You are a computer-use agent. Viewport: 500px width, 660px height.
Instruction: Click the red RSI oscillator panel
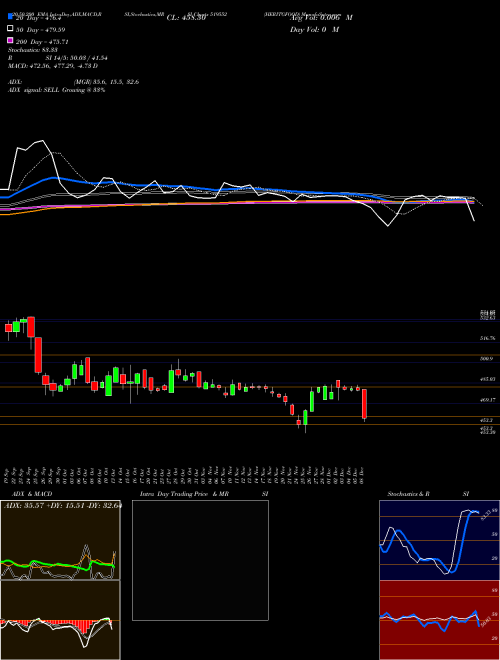coord(439,620)
